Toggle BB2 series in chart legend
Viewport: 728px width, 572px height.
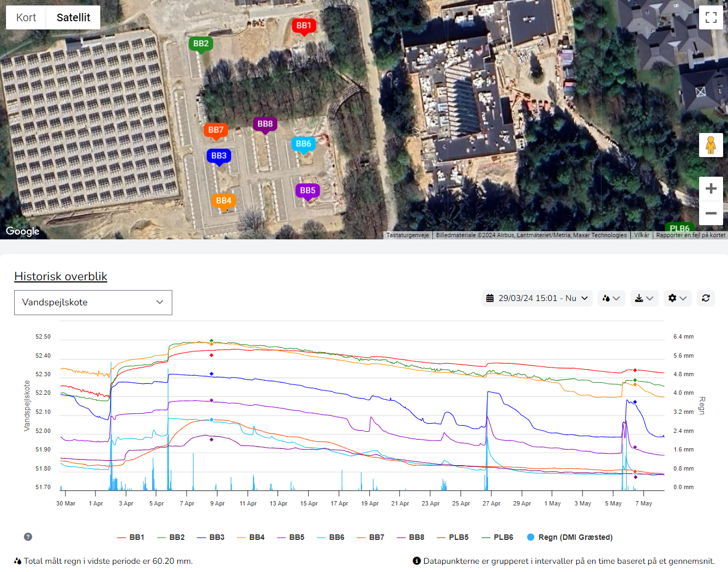(171, 538)
